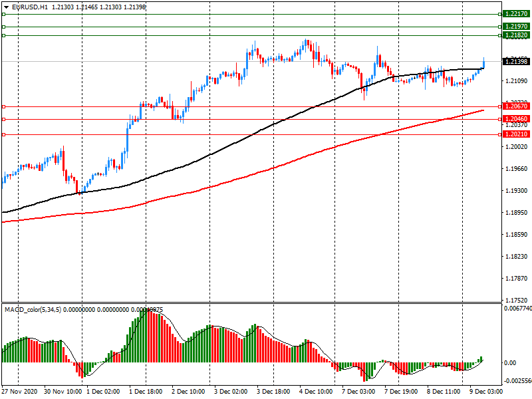Image resolution: width=532 pixels, height=399 pixels.
Task: Select the latest blue candlestick on the chart
Action: tap(484, 63)
